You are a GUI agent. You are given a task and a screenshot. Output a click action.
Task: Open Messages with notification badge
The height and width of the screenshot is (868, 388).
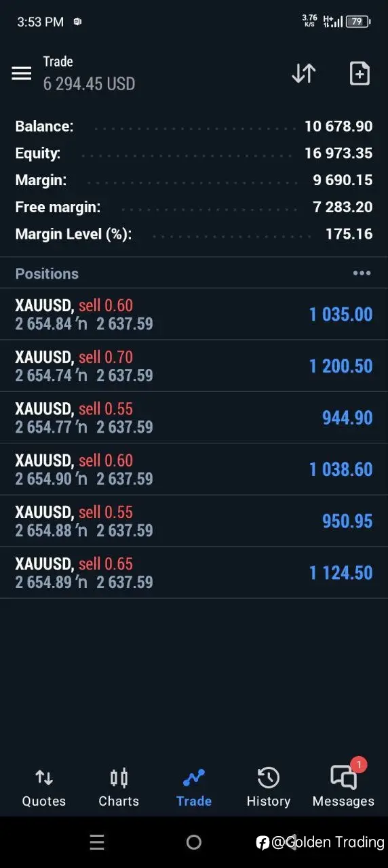coord(343,788)
